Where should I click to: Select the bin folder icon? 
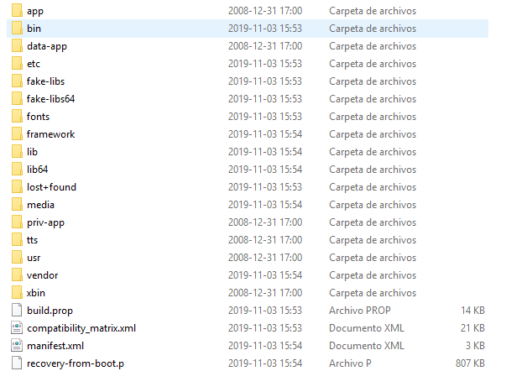(x=17, y=29)
